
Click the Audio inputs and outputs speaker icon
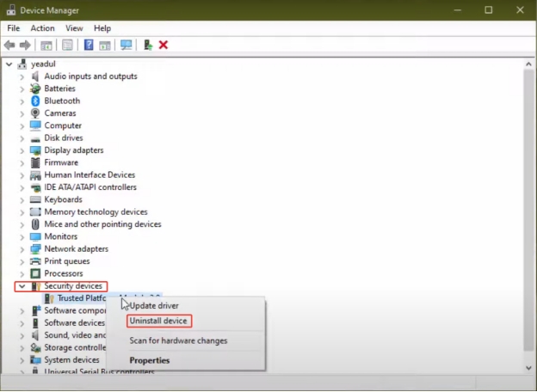coord(35,77)
